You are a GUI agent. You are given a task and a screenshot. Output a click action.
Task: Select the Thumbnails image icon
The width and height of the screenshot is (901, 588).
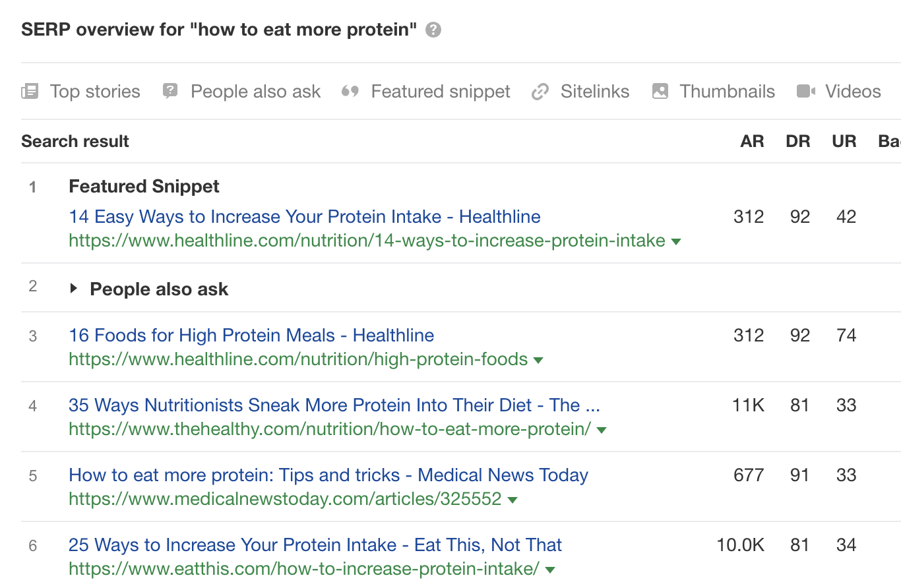[x=660, y=91]
